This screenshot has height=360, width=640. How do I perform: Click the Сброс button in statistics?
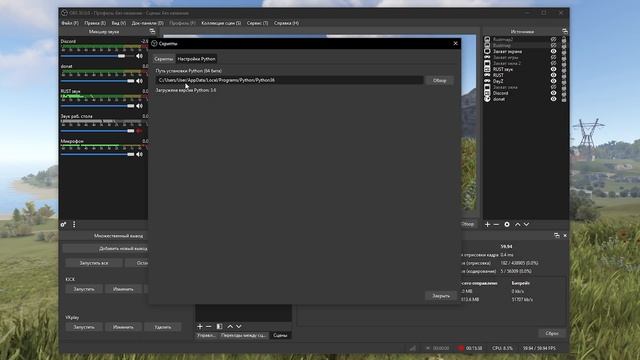(552, 333)
